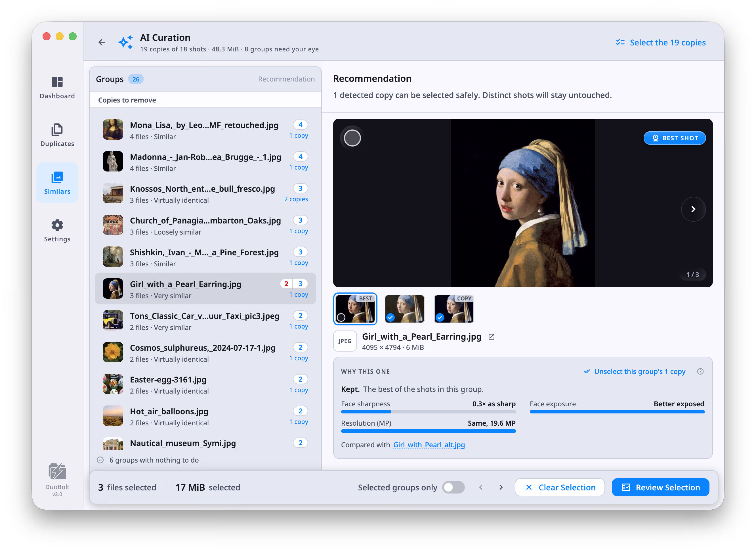Click the Recommendation column header
The width and height of the screenshot is (756, 552).
click(286, 79)
